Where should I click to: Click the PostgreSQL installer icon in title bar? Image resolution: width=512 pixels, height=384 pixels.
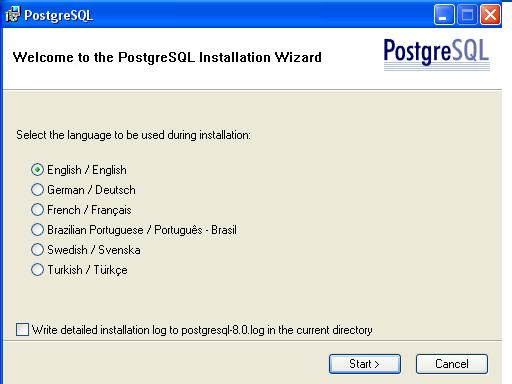tap(13, 14)
